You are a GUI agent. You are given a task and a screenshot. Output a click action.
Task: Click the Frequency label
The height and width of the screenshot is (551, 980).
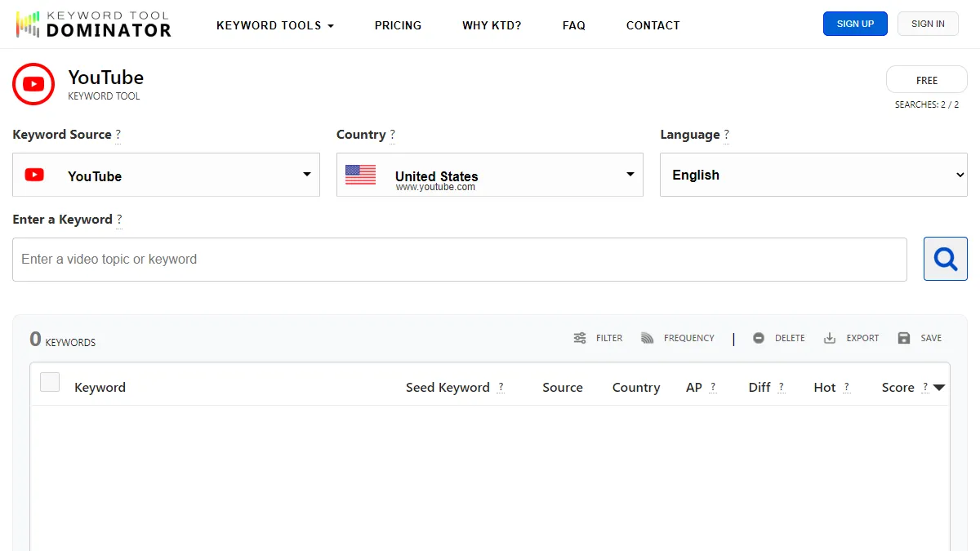tap(689, 338)
